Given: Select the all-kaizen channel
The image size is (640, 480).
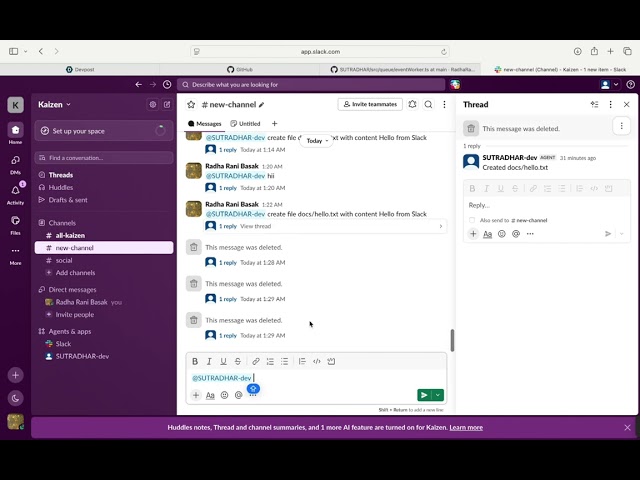Looking at the screenshot, I should coord(104,236).
